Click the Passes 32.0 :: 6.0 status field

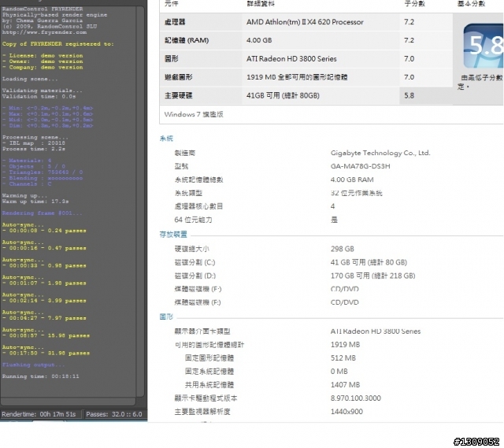[114, 414]
